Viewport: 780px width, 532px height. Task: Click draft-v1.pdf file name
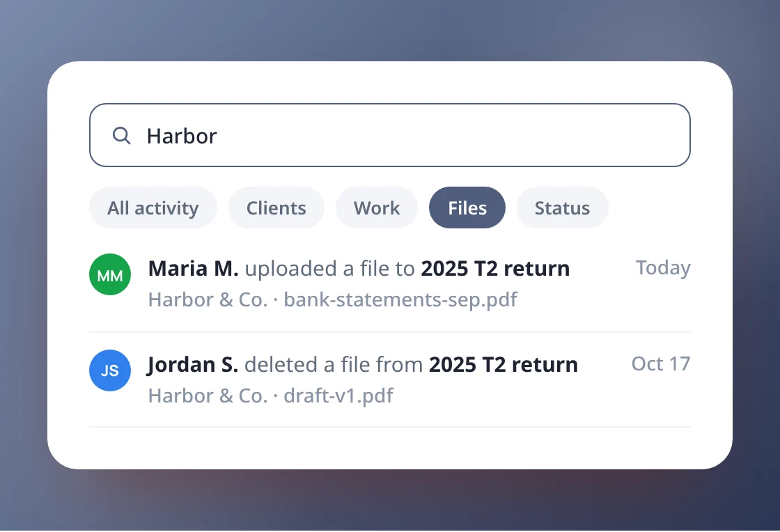point(338,396)
